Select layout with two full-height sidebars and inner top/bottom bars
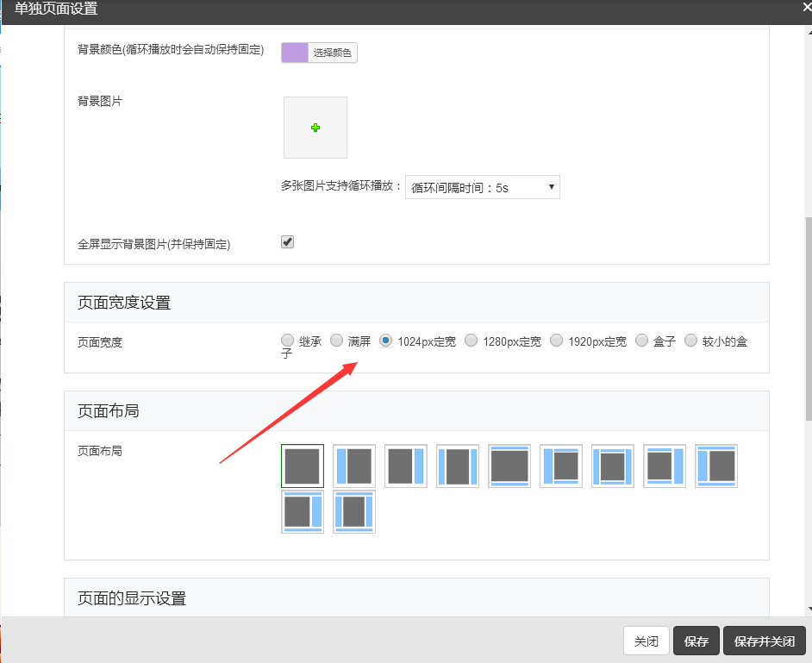 click(x=613, y=466)
